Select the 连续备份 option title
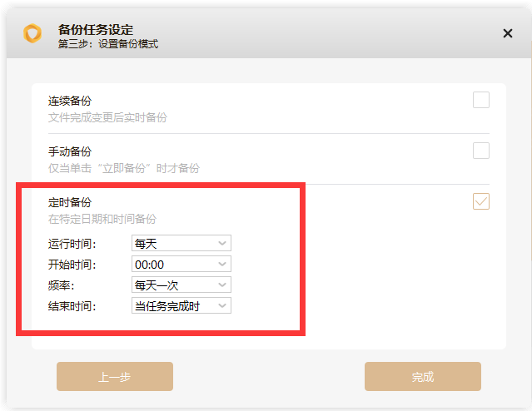Screen dimensions: 532x411 pyautogui.click(x=70, y=101)
